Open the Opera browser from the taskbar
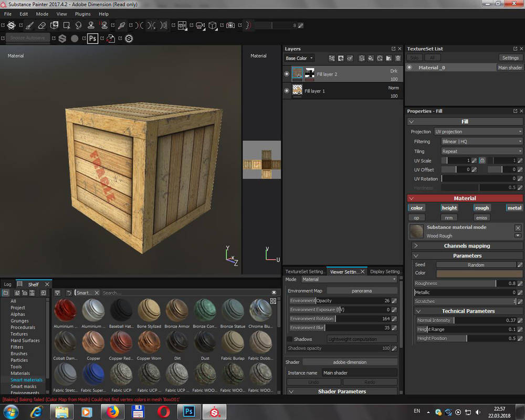The width and height of the screenshot is (525, 420). point(163,411)
